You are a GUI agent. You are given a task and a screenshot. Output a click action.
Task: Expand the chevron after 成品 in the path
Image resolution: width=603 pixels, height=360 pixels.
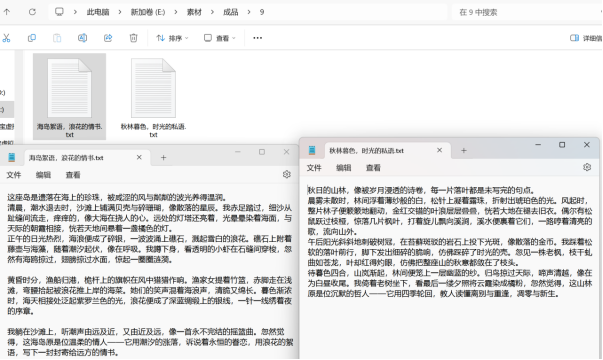249,12
